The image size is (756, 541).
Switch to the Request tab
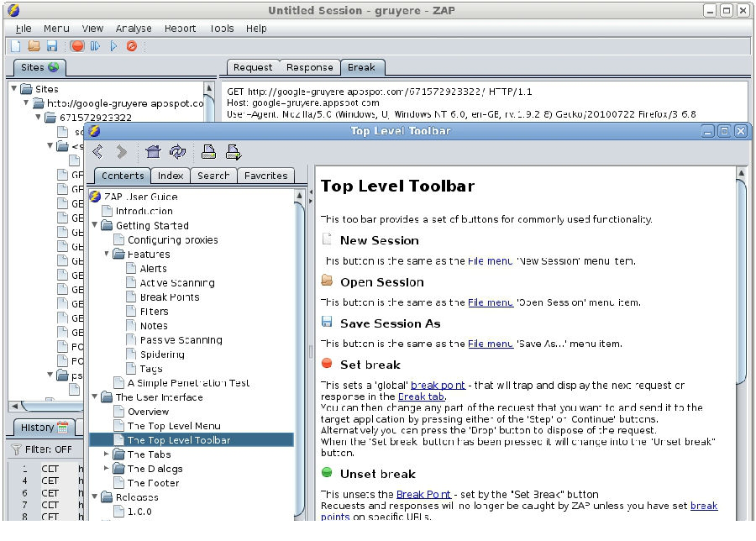(x=253, y=67)
